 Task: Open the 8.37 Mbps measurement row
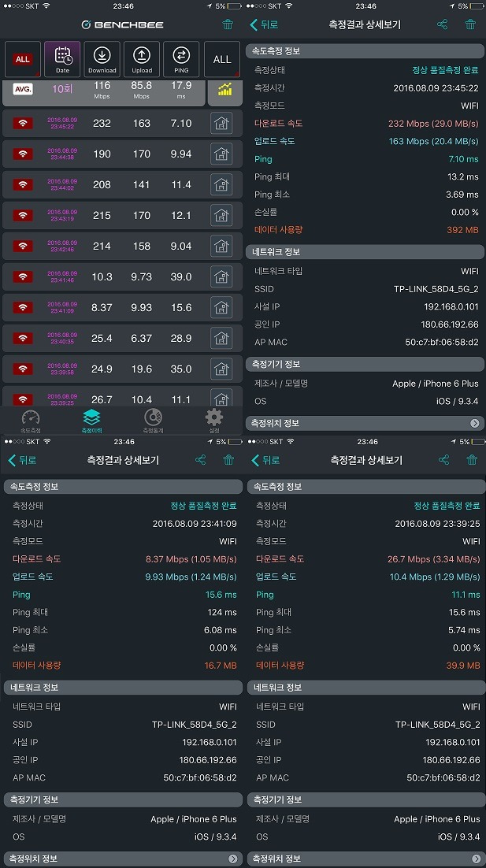click(122, 307)
